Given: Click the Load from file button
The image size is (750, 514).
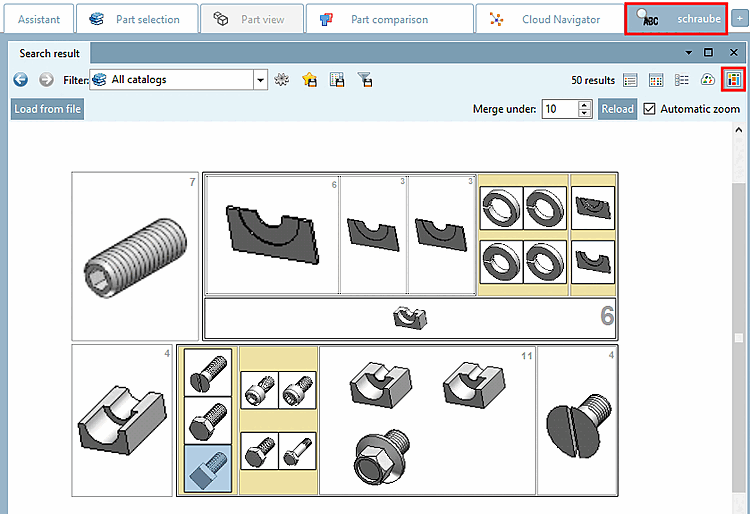Looking at the screenshot, I should coord(47,109).
